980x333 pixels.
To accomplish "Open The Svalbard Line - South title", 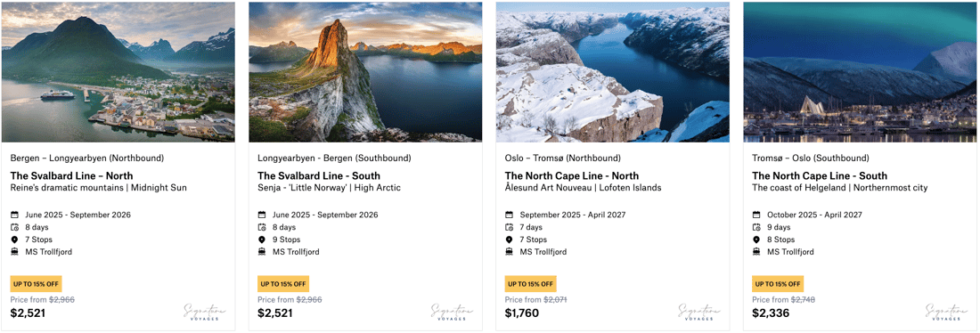I will click(x=319, y=175).
